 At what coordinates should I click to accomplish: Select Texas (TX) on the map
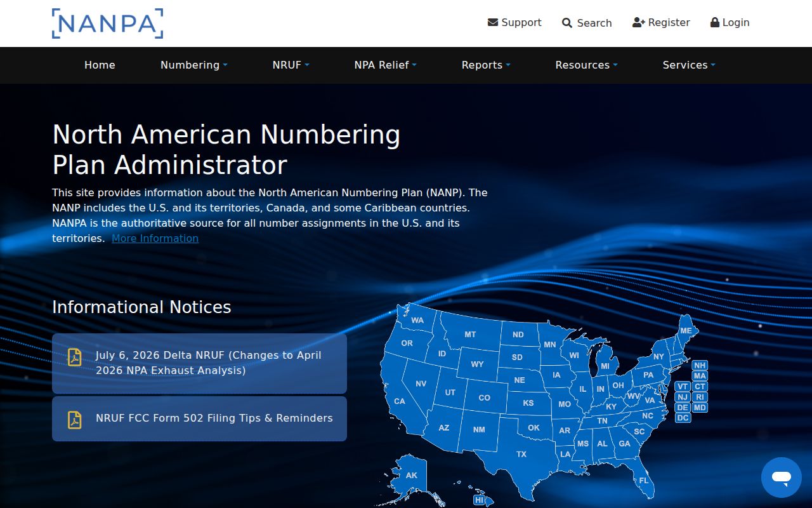(x=521, y=453)
